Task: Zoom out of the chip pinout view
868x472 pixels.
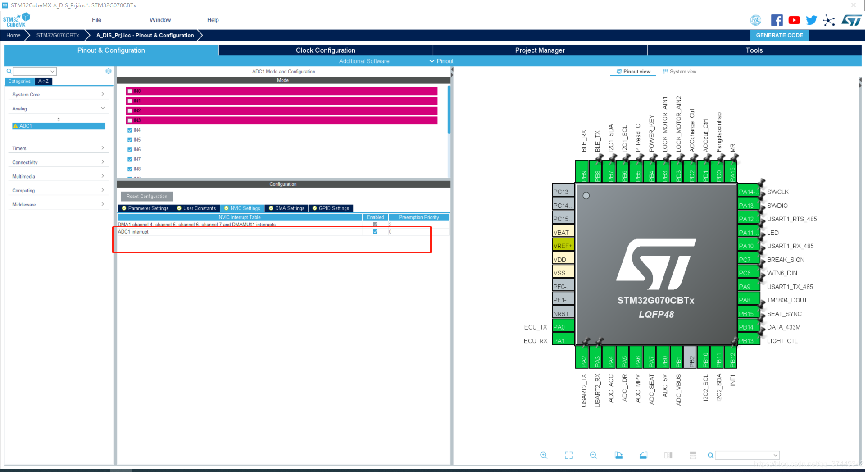Action: [594, 455]
